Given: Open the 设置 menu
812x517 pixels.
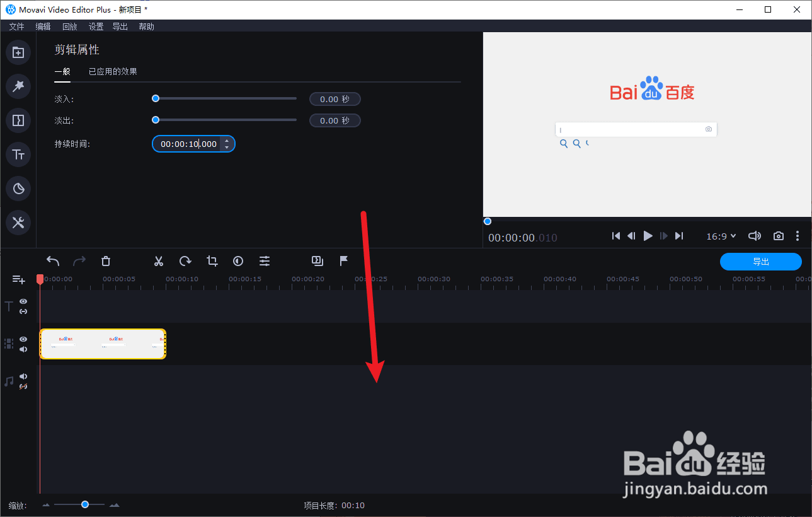Looking at the screenshot, I should pos(96,26).
